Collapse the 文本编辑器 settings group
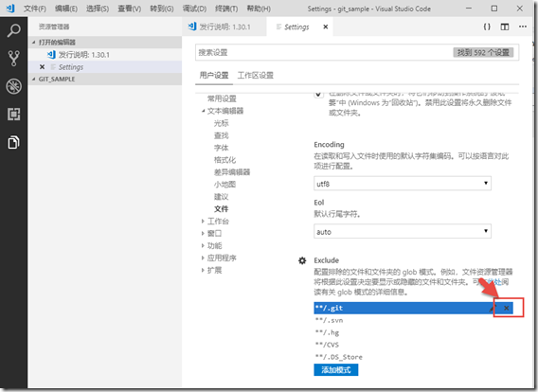This screenshot has width=538, height=392. coord(203,111)
